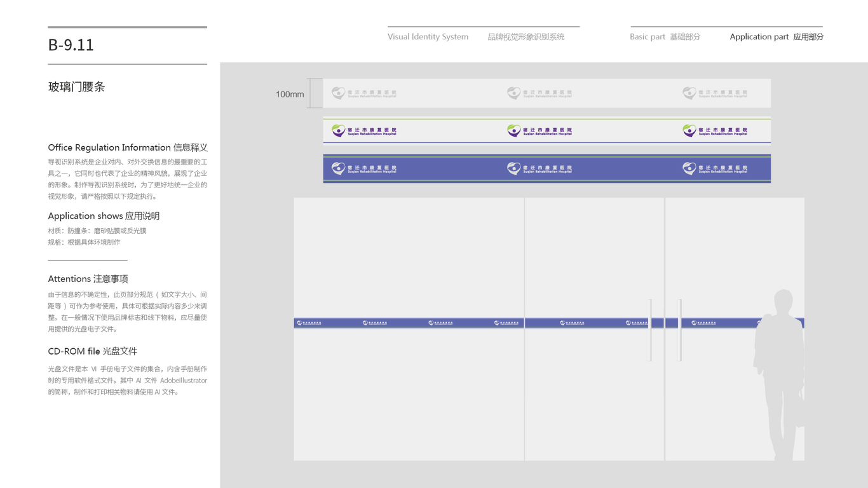Click the specification line 规格：根据具体环境制作
This screenshot has width=868, height=488.
coord(84,242)
